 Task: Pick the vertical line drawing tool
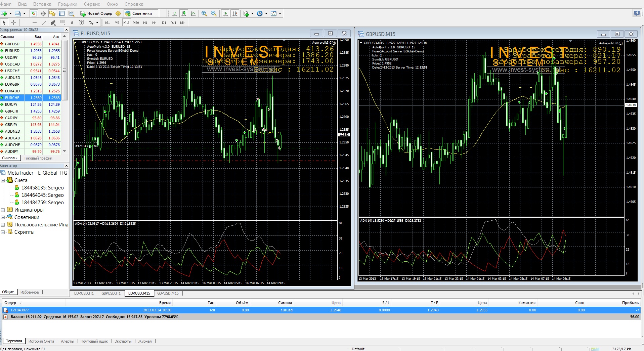(x=25, y=23)
